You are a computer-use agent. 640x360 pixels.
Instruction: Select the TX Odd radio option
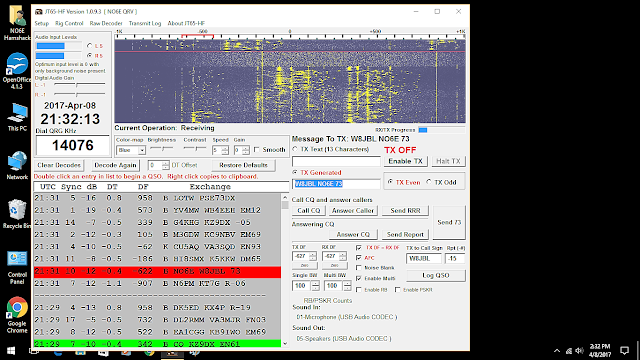pos(429,182)
